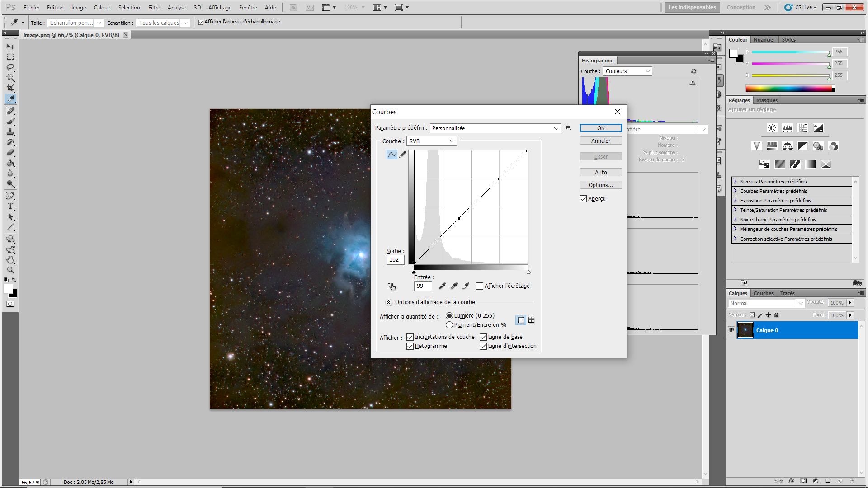This screenshot has width=868, height=488.
Task: Refresh the histogram panel
Action: 694,71
